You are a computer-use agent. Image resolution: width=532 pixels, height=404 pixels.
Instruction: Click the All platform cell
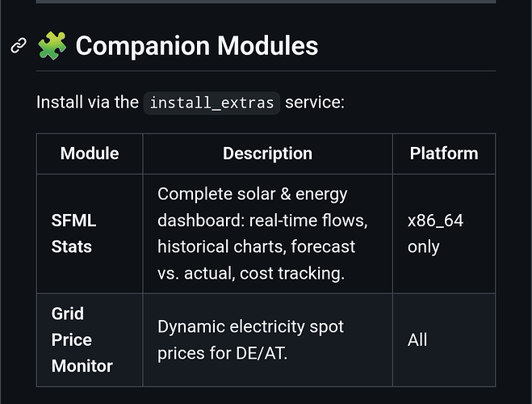click(444, 340)
